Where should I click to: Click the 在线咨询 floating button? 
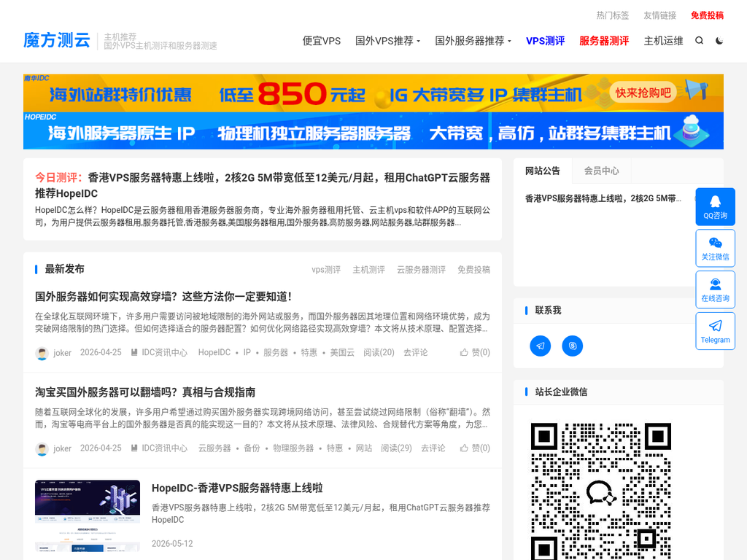point(715,289)
